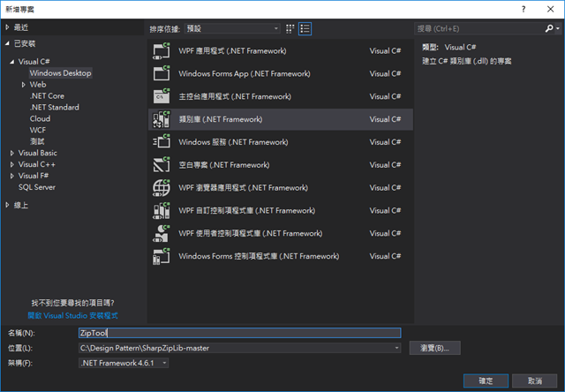Click 'Visual C#' label on the 類別庫 row
This screenshot has width=565, height=392.
(385, 119)
